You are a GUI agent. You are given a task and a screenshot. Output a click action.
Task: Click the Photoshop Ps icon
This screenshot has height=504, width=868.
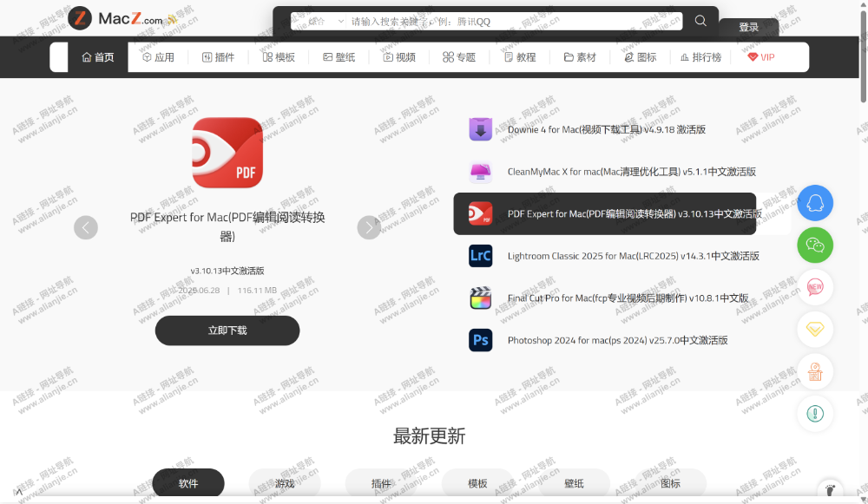pyautogui.click(x=481, y=340)
